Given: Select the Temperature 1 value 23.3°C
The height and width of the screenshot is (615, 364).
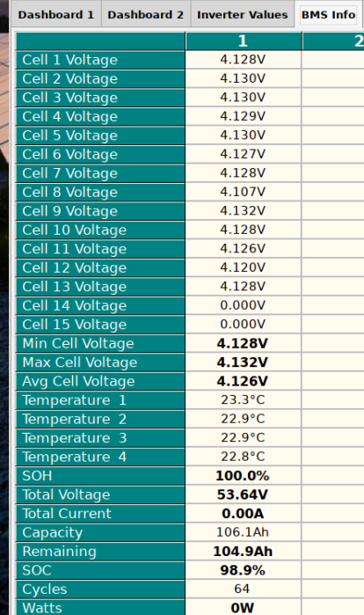Looking at the screenshot, I should 243,399.
